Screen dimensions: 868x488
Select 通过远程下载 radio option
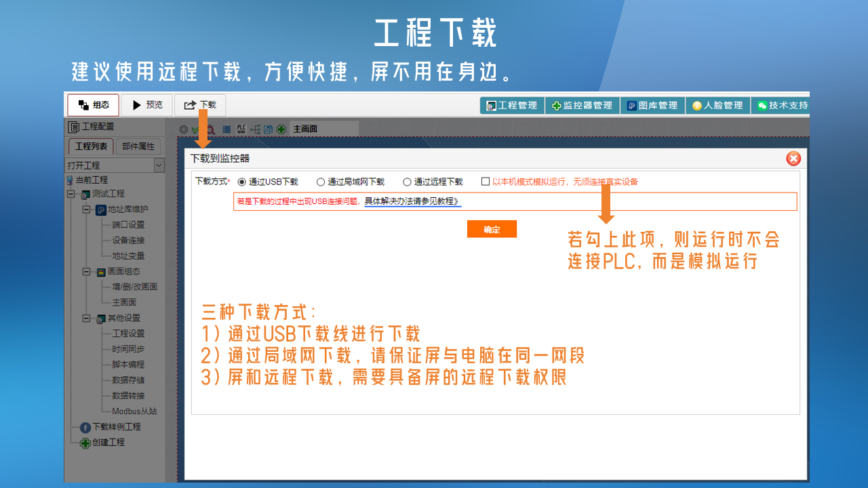(x=407, y=182)
